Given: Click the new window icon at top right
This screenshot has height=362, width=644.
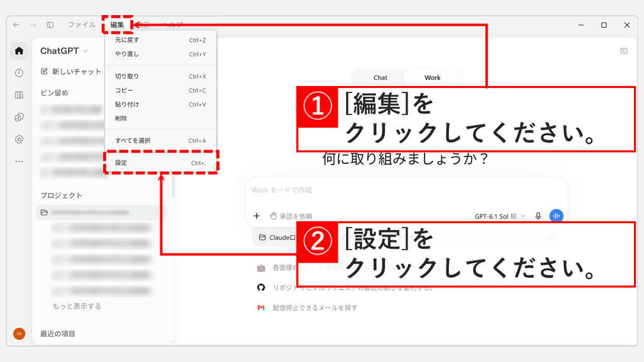Looking at the screenshot, I should tap(623, 51).
